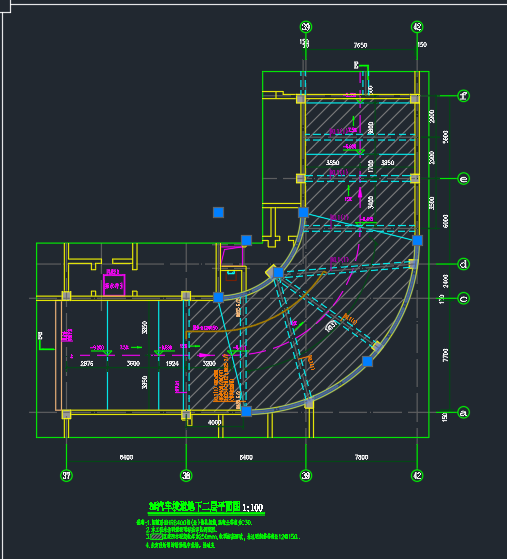Image resolution: width=507 pixels, height=559 pixels.
Task: Click the axis bubble labeled c
Action: 464,298
